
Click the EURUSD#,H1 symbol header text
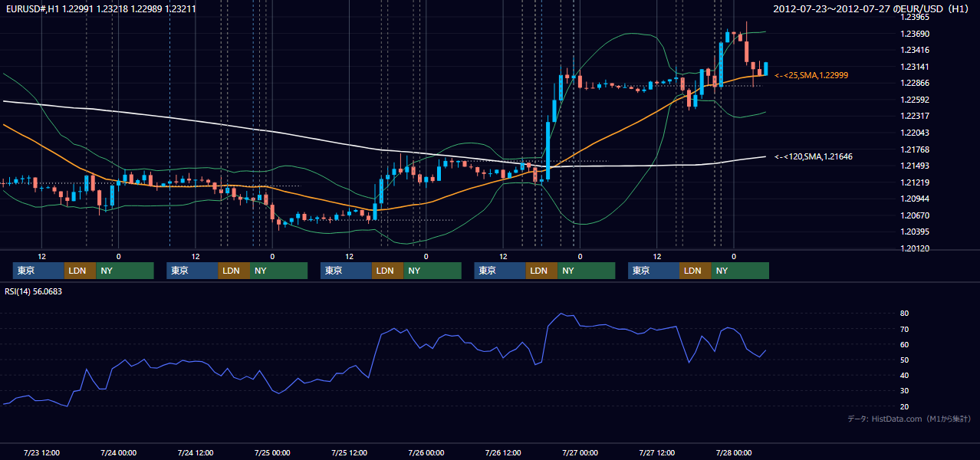(x=100, y=8)
